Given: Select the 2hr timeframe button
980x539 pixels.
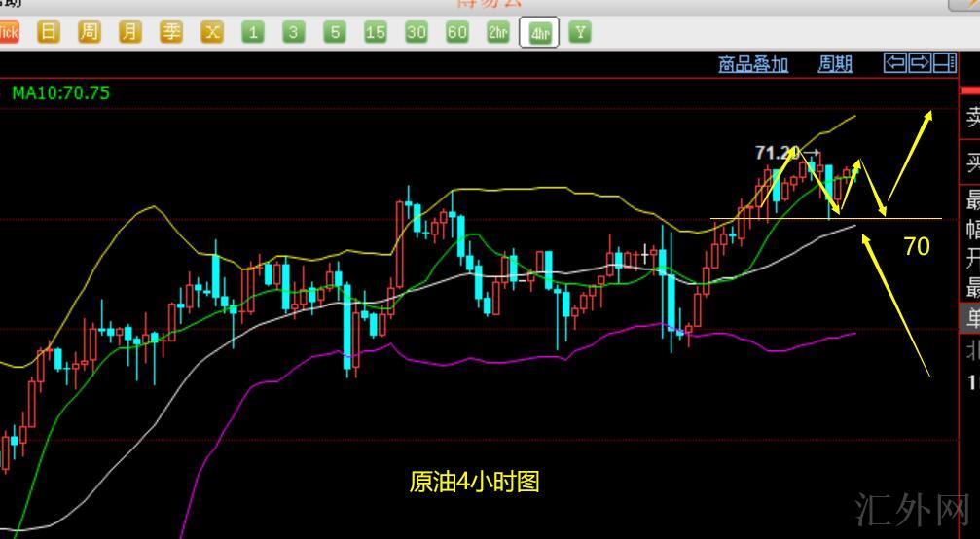Looking at the screenshot, I should (x=498, y=32).
